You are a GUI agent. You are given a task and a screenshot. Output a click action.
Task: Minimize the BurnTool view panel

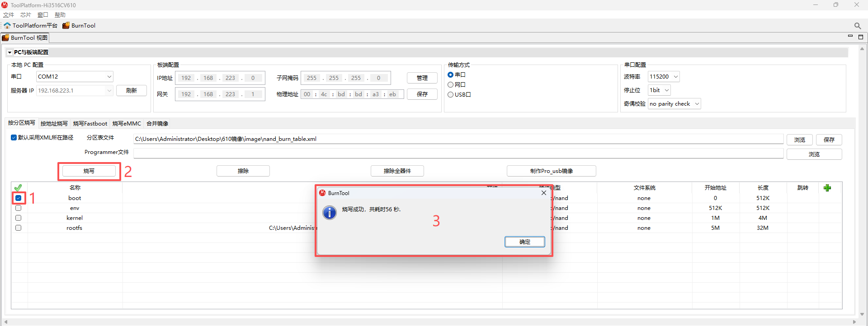tap(850, 37)
